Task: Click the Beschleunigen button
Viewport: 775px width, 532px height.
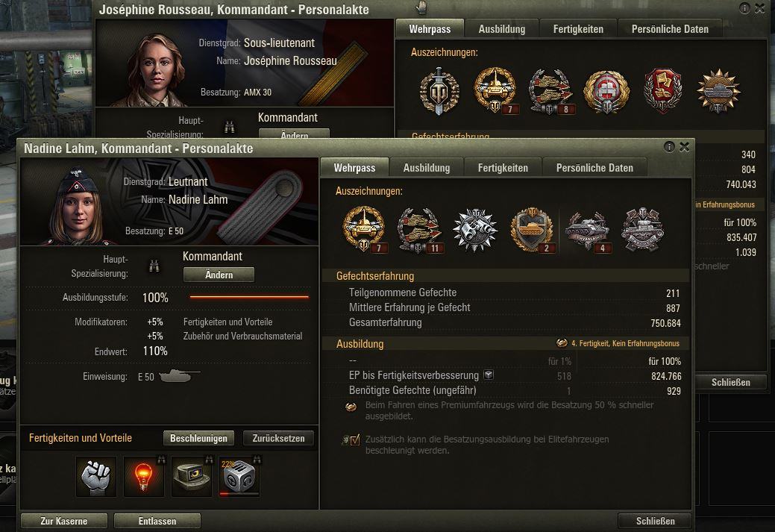Action: tap(198, 438)
